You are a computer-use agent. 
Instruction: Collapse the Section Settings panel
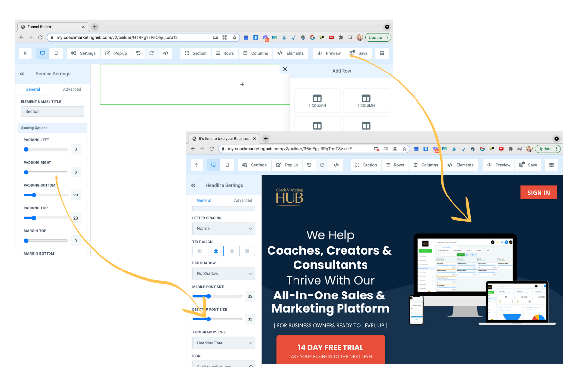pos(22,74)
